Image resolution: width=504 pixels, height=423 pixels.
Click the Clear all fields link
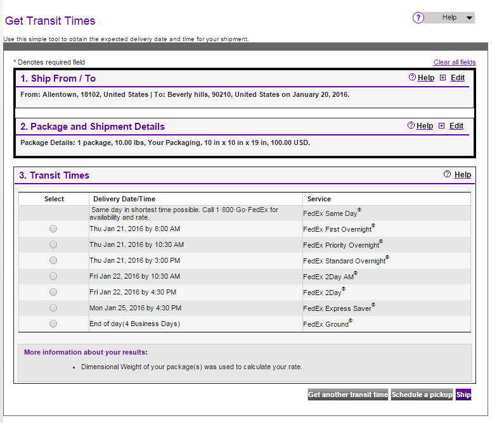pos(455,62)
